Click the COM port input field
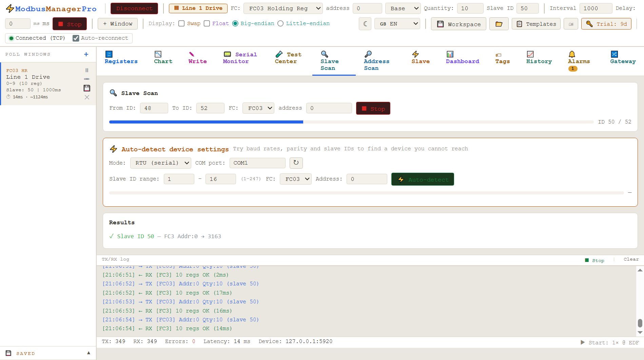Viewport: 644px width, 360px height. pyautogui.click(x=257, y=163)
